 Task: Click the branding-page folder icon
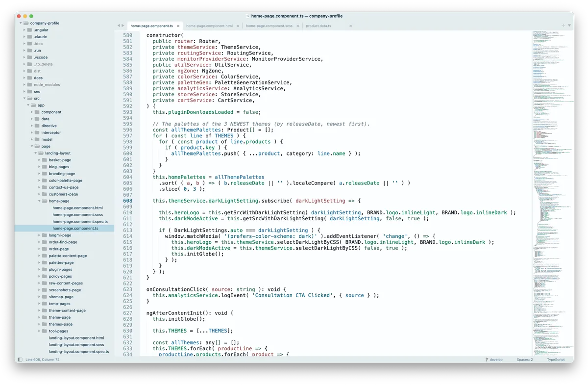45,174
